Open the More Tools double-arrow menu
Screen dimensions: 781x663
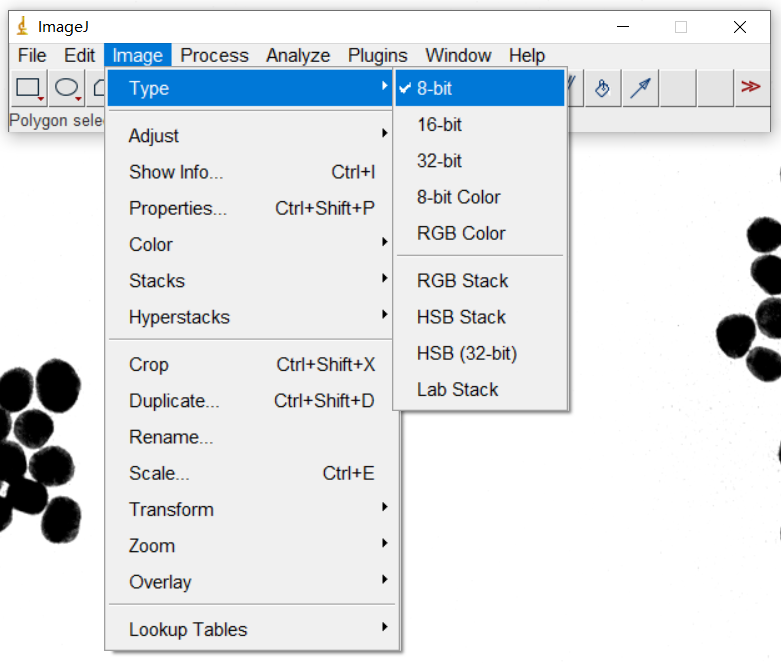[750, 88]
